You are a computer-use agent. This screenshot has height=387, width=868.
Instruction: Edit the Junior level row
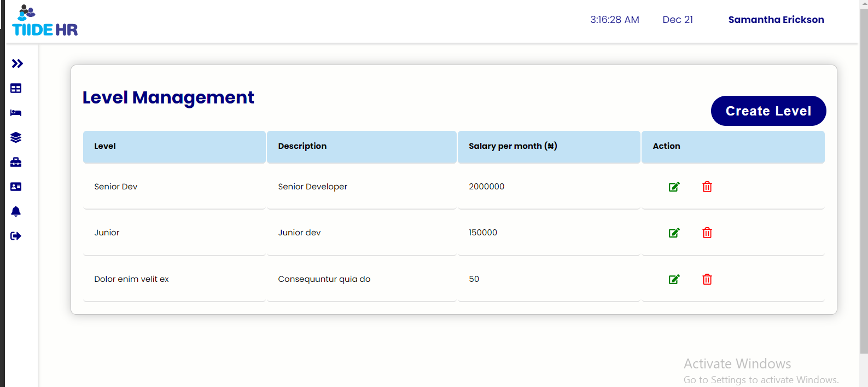click(x=674, y=233)
